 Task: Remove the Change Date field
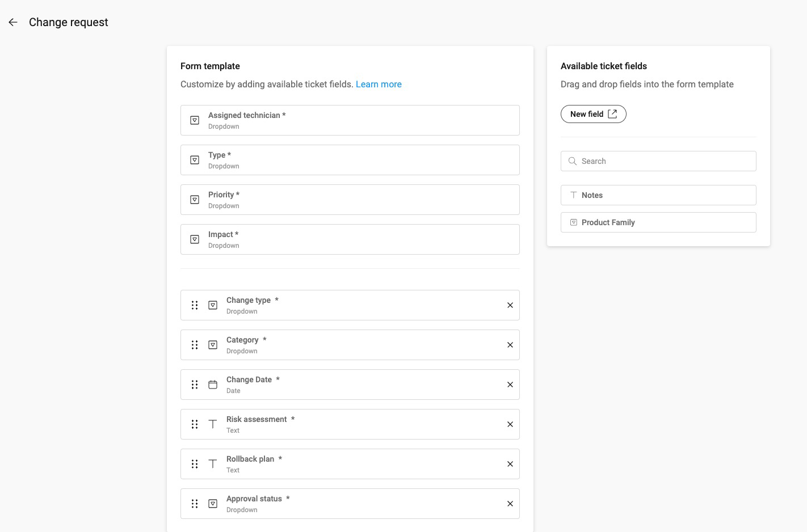(510, 385)
